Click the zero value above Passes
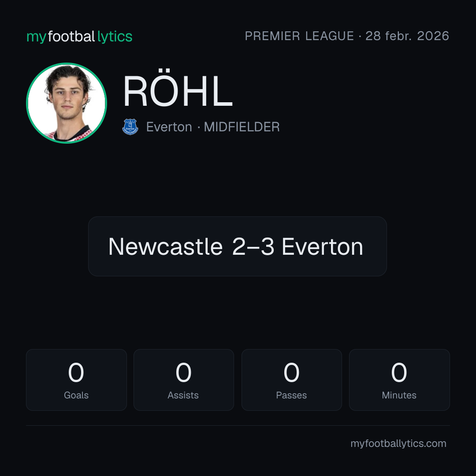Image resolution: width=476 pixels, height=476 pixels. point(291,372)
